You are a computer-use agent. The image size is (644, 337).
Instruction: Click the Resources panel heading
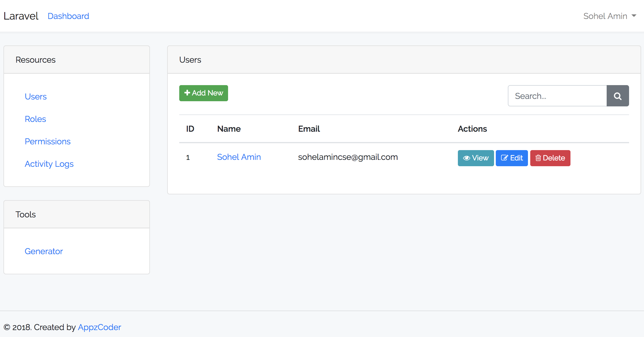coord(36,60)
